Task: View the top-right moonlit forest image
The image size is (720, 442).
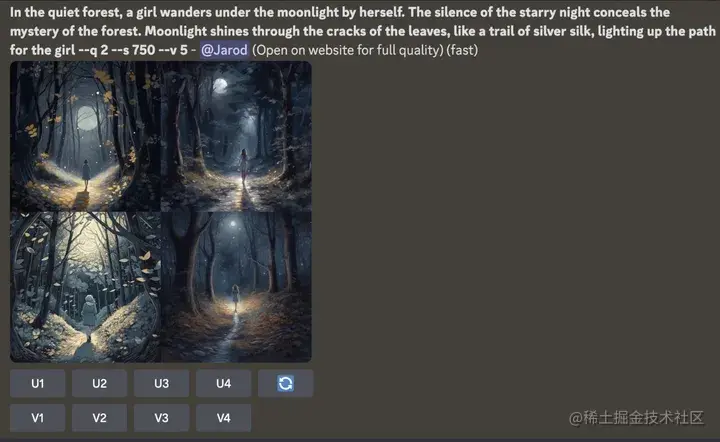Action: [236, 136]
